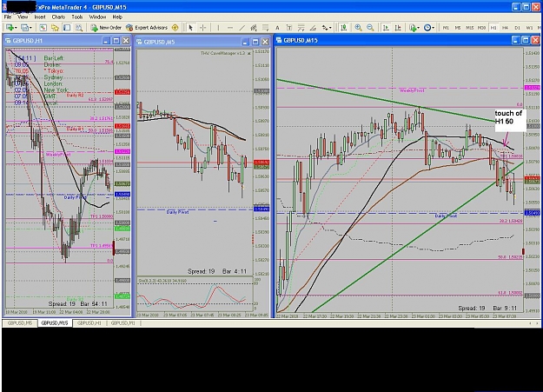
Task: Maximize the GBPUSD,M5 chart window
Action: click(x=255, y=42)
